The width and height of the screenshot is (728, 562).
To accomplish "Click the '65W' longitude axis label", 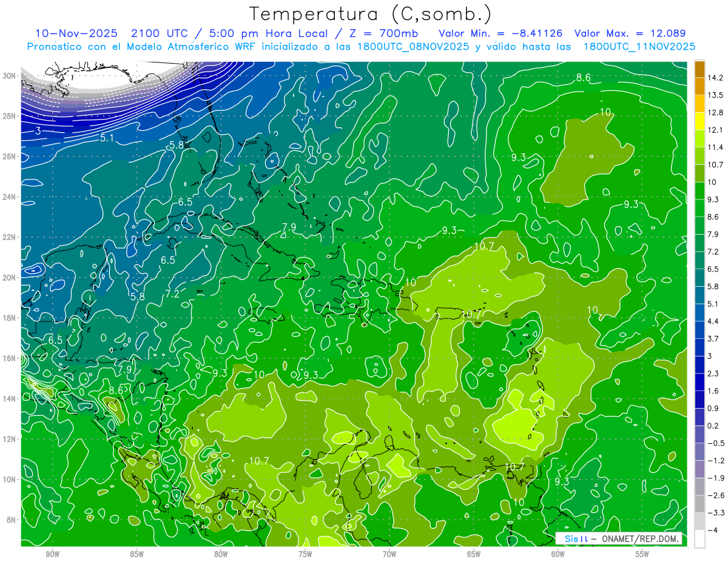I will point(474,554).
